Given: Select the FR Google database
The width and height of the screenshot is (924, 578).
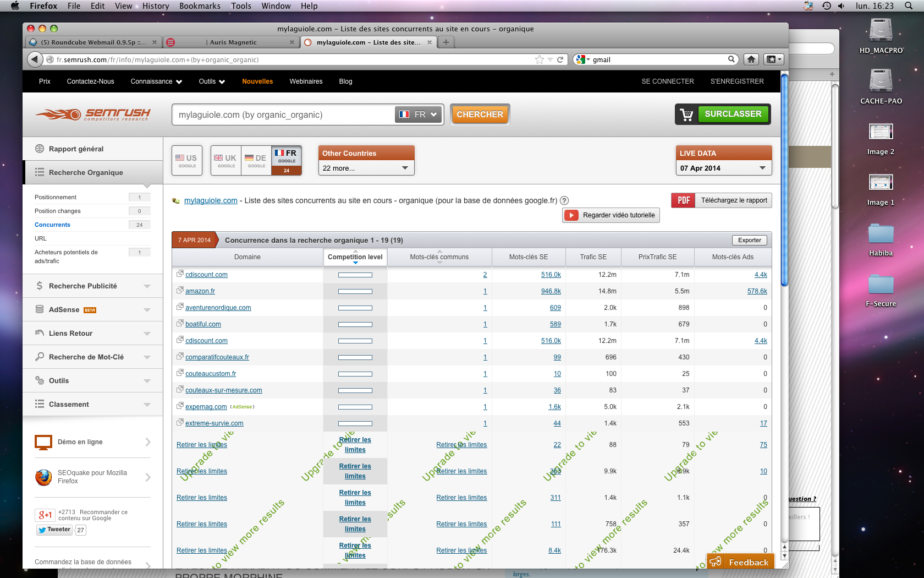Looking at the screenshot, I should (x=287, y=160).
